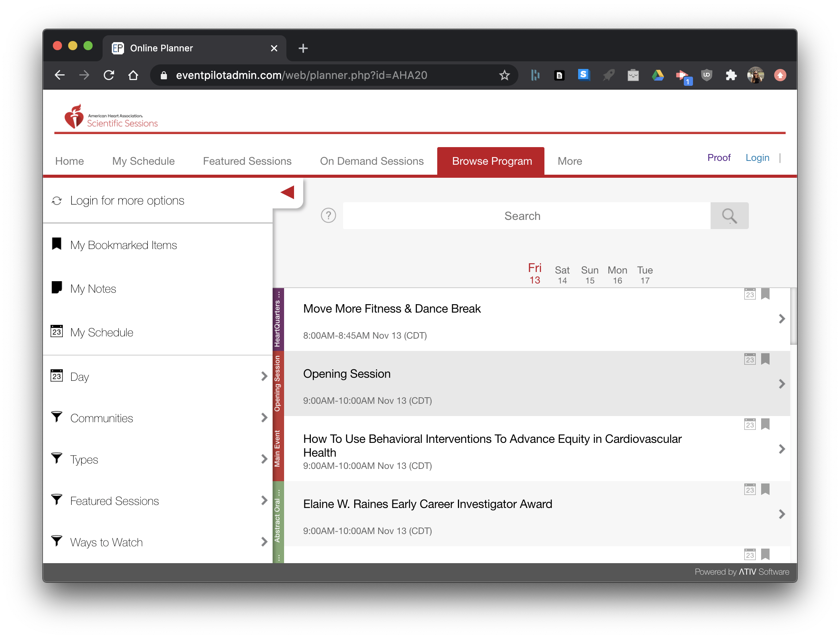This screenshot has height=639, width=840.
Task: Open My Bookmarked Items in sidebar
Action: pos(123,245)
